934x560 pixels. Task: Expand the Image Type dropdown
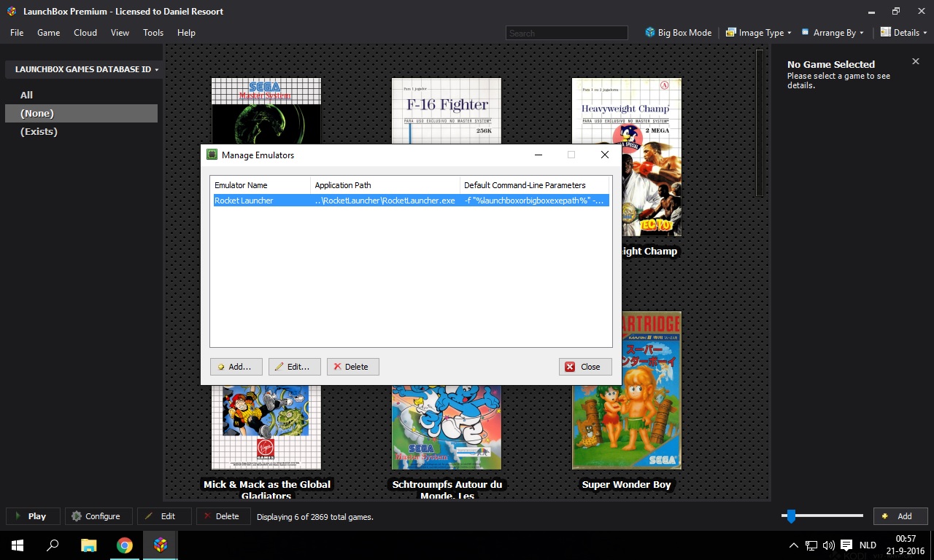(x=759, y=33)
